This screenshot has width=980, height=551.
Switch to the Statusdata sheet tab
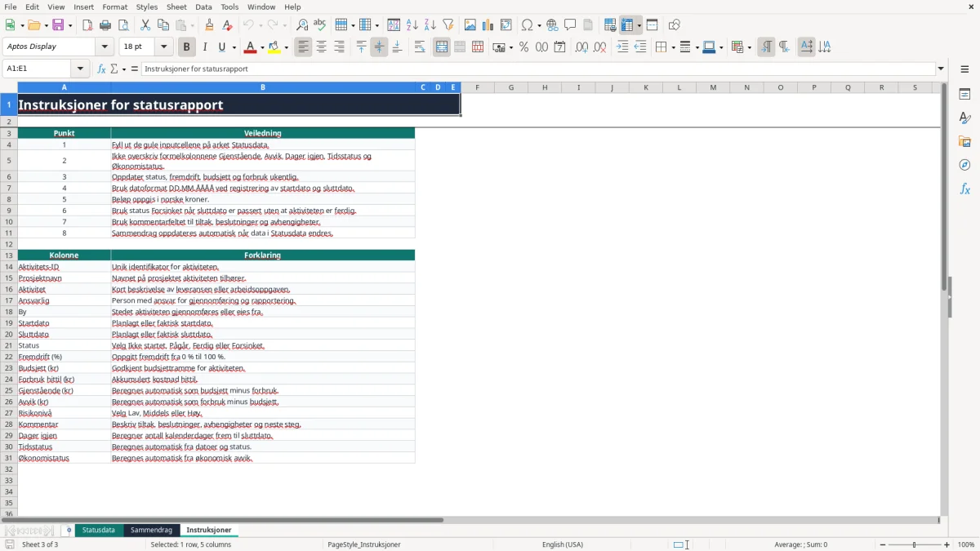point(99,531)
